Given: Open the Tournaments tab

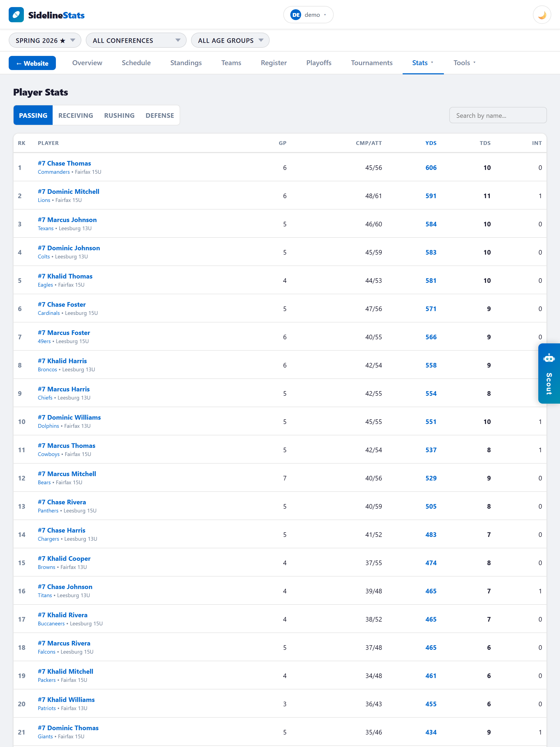Looking at the screenshot, I should point(372,63).
